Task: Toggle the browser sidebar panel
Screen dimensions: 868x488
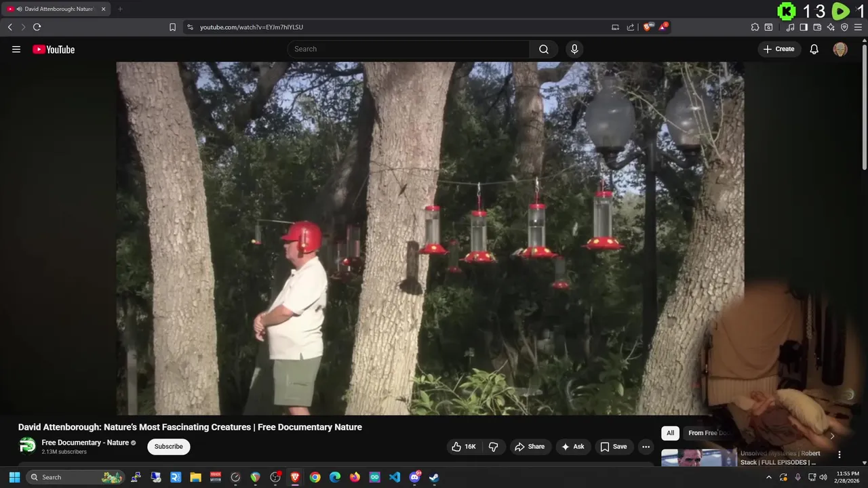Action: click(x=804, y=27)
